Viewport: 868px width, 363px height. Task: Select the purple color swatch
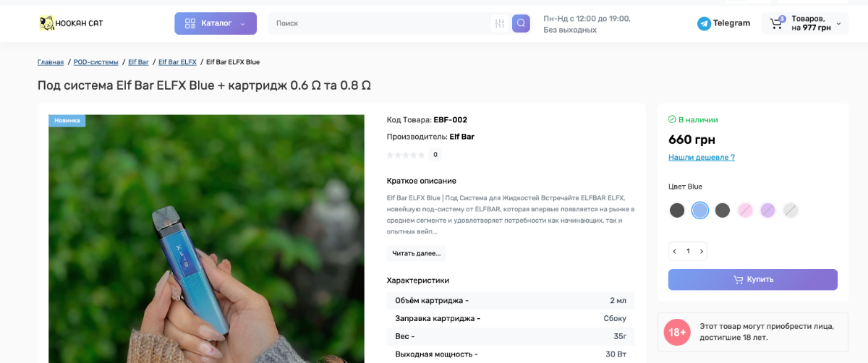(x=768, y=210)
